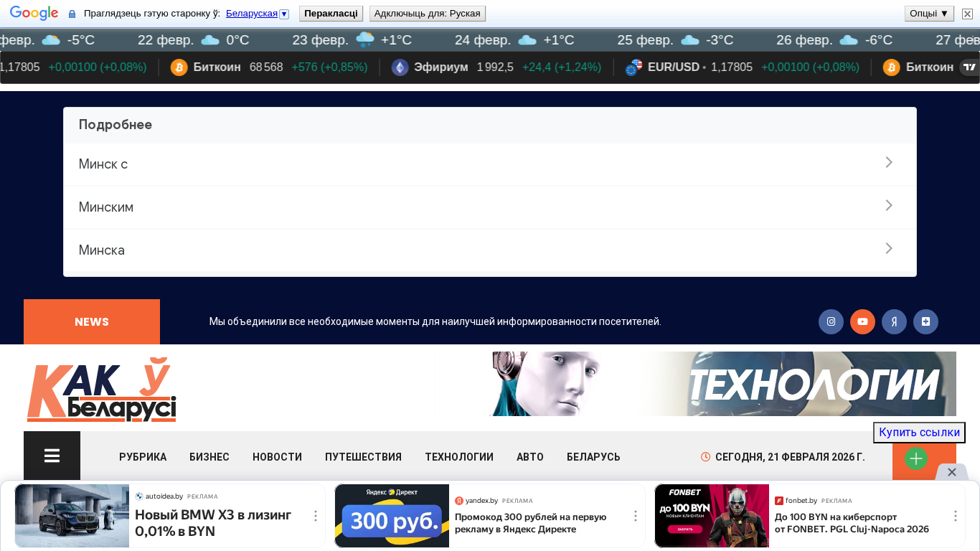
Task: Click the FONBET ad thumbnail
Action: (x=712, y=516)
